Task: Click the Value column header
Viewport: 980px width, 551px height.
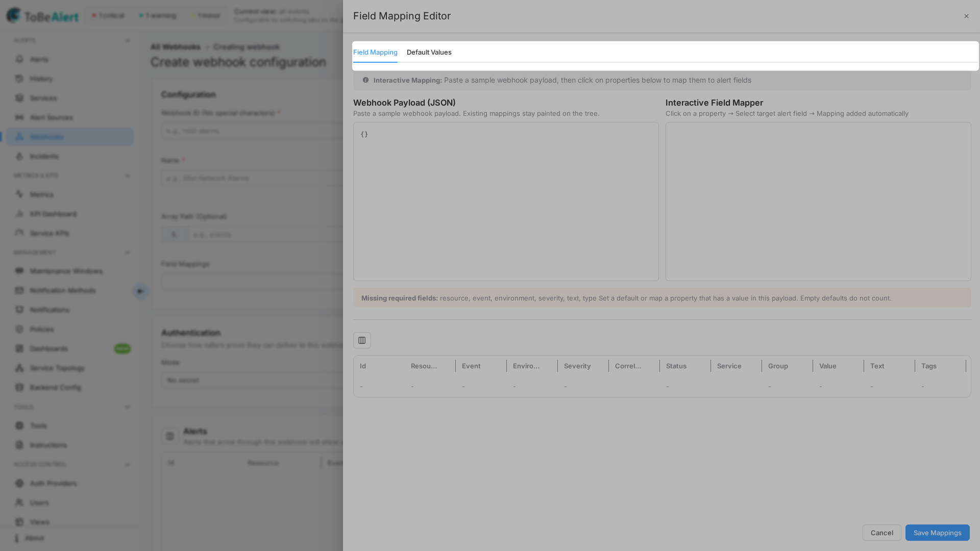Action: click(827, 366)
